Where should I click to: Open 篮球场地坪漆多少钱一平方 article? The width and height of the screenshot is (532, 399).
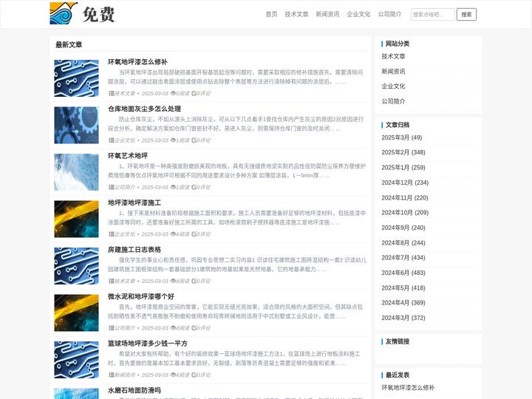click(148, 344)
